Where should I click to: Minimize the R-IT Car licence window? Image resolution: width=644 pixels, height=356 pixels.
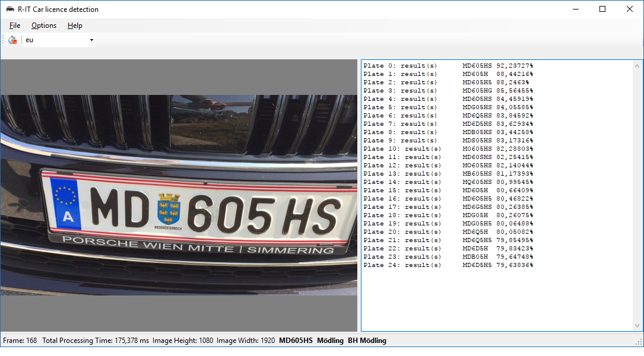pyautogui.click(x=576, y=9)
